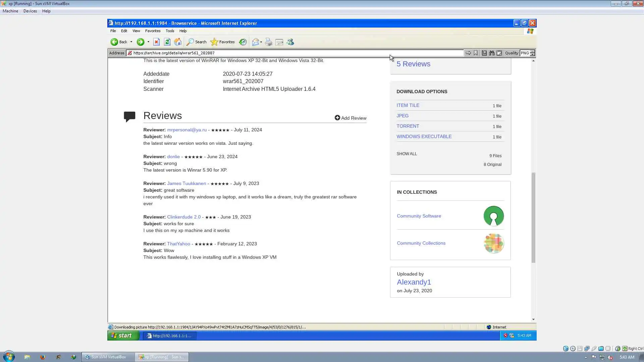Open the WINDOWS EXECUTABLE download link
The image size is (644, 362).
pyautogui.click(x=424, y=136)
